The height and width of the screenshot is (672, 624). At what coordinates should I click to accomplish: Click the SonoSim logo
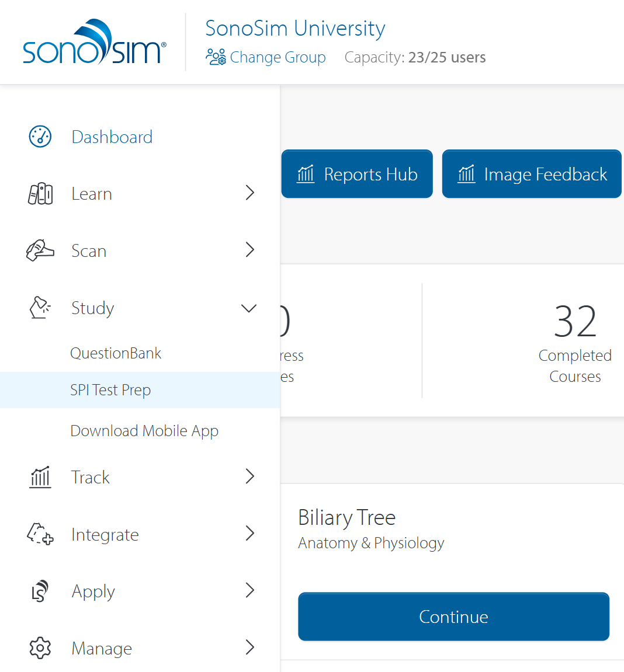pyautogui.click(x=95, y=43)
